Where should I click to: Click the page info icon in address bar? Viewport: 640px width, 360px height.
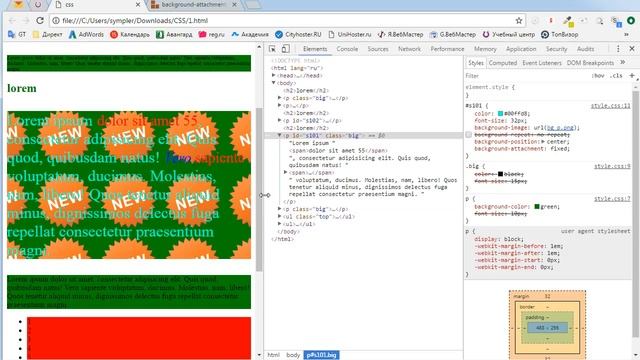(56, 20)
